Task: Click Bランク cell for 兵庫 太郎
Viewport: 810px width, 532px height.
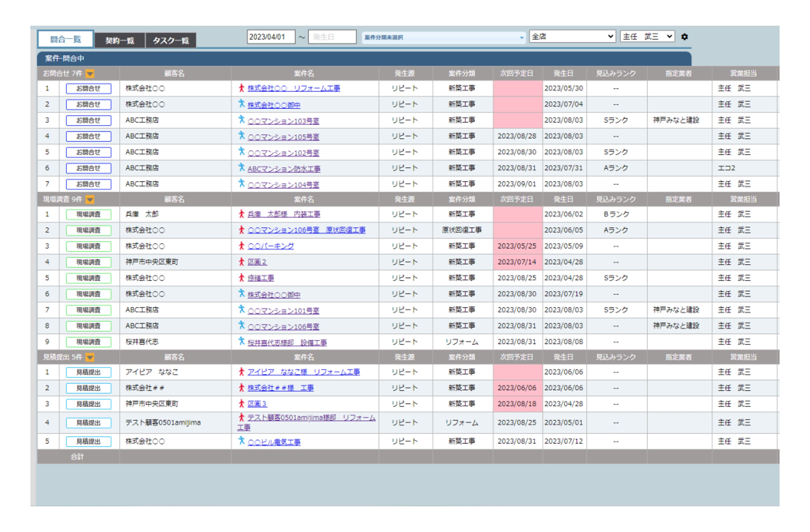Action: 616,214
